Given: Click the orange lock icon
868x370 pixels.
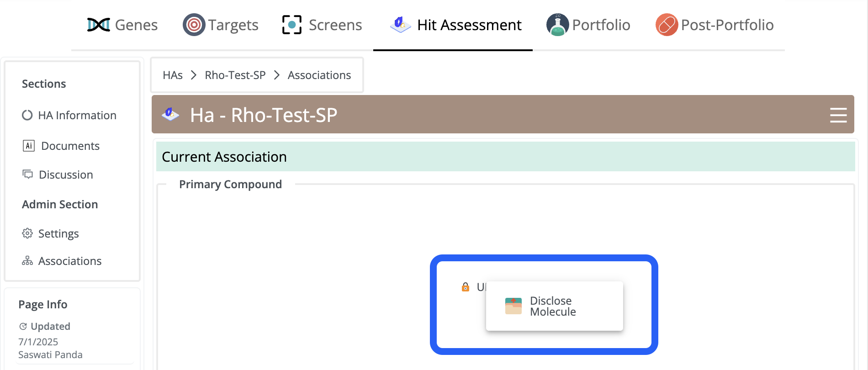Looking at the screenshot, I should click(466, 287).
